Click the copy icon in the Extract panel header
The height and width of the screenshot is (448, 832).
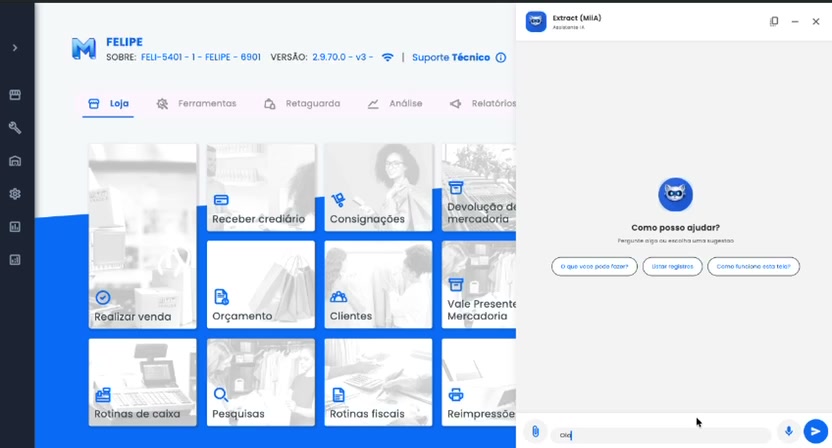[774, 21]
